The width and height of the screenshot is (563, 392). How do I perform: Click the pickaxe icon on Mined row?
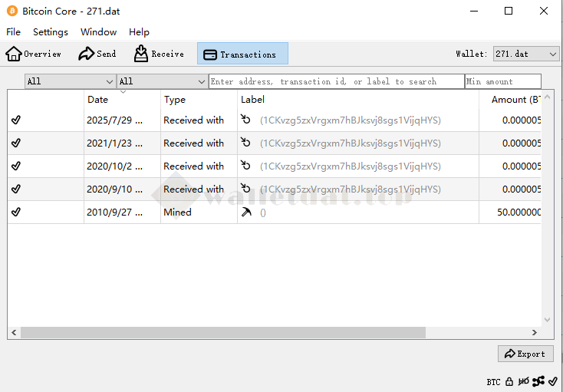(x=246, y=212)
